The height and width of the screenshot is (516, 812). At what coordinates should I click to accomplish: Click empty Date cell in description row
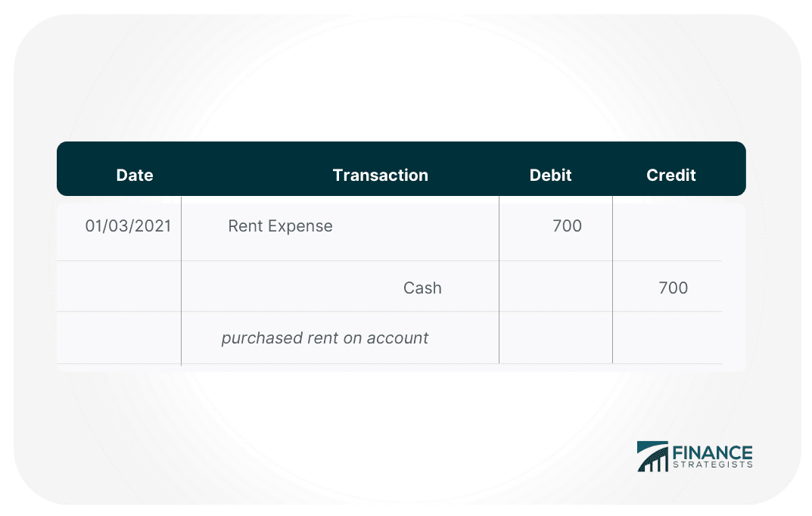coord(119,337)
